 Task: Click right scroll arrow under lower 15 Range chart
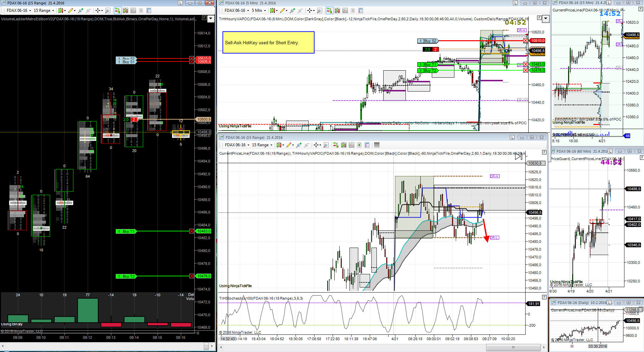(x=544, y=347)
